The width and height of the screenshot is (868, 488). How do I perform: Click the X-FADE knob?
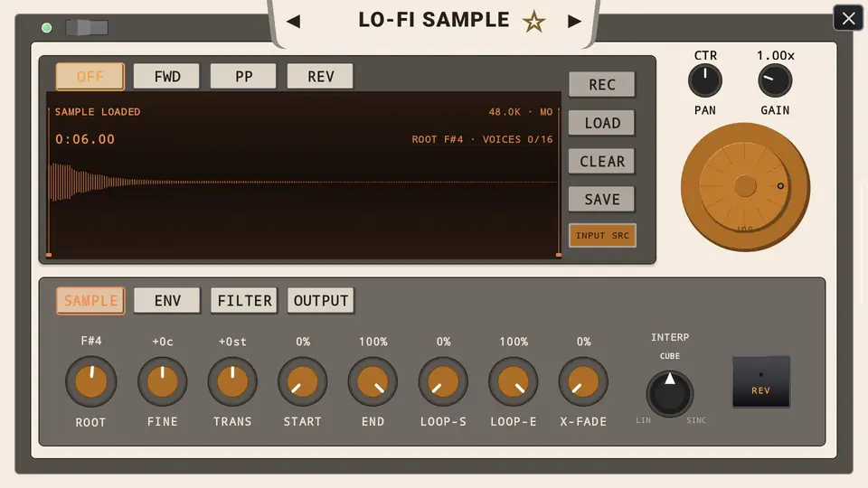pyautogui.click(x=583, y=381)
